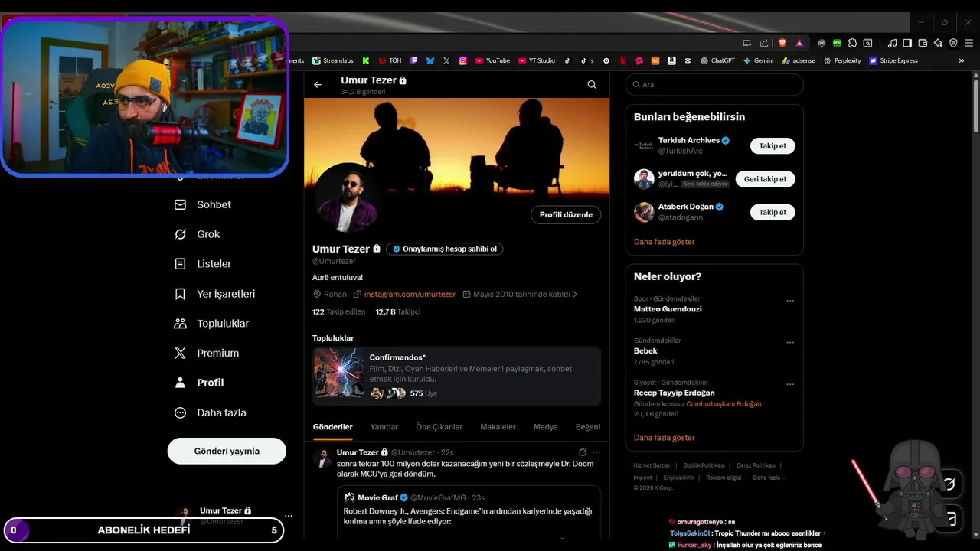Follow Ataberk Doğan with Takip et

[x=773, y=212]
